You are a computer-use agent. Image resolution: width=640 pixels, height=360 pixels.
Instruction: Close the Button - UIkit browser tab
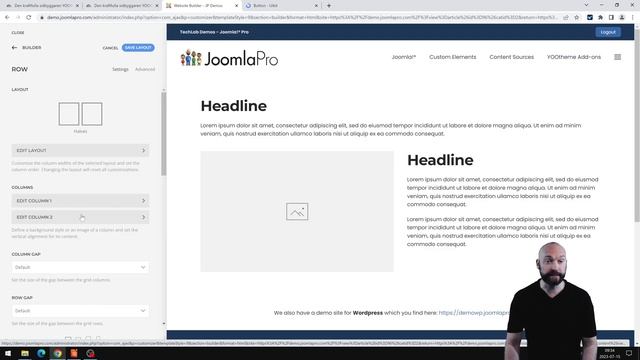316,6
